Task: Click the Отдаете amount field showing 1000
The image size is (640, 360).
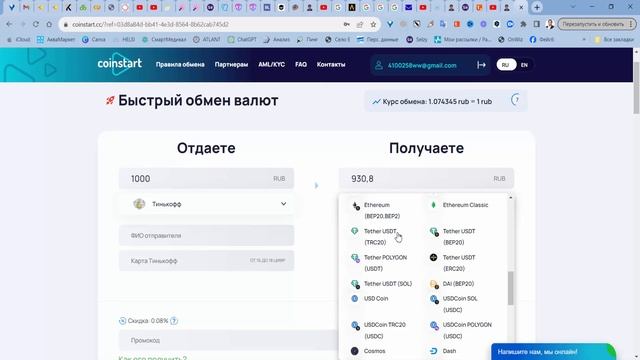Action: [207, 178]
